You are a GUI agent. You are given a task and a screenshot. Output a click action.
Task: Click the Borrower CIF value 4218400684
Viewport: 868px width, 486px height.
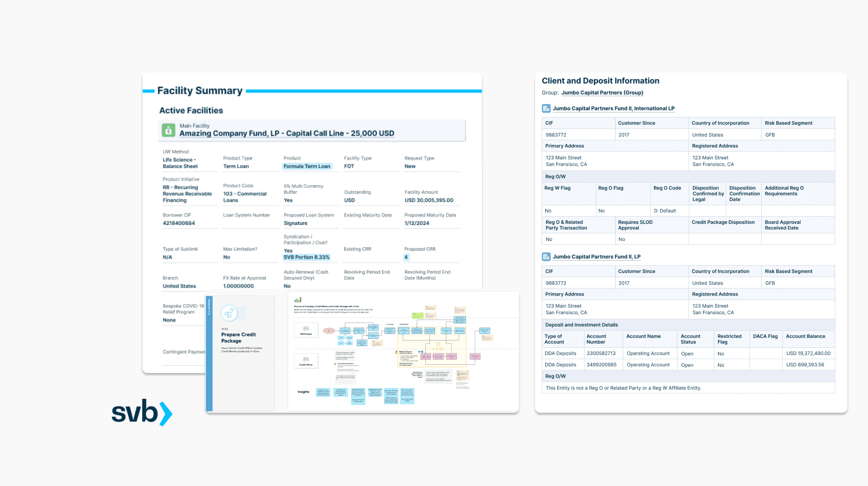(x=179, y=223)
